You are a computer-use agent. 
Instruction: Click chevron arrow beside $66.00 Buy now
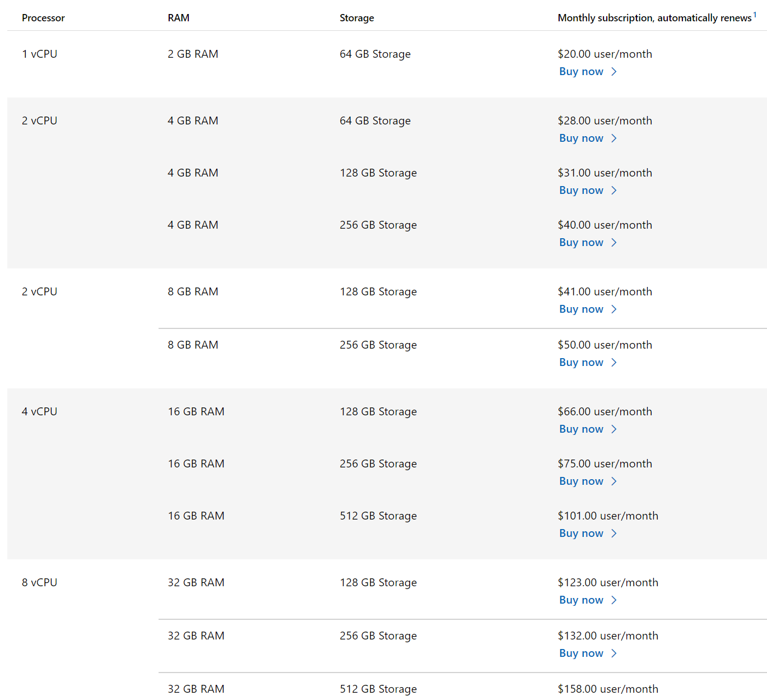tap(614, 429)
